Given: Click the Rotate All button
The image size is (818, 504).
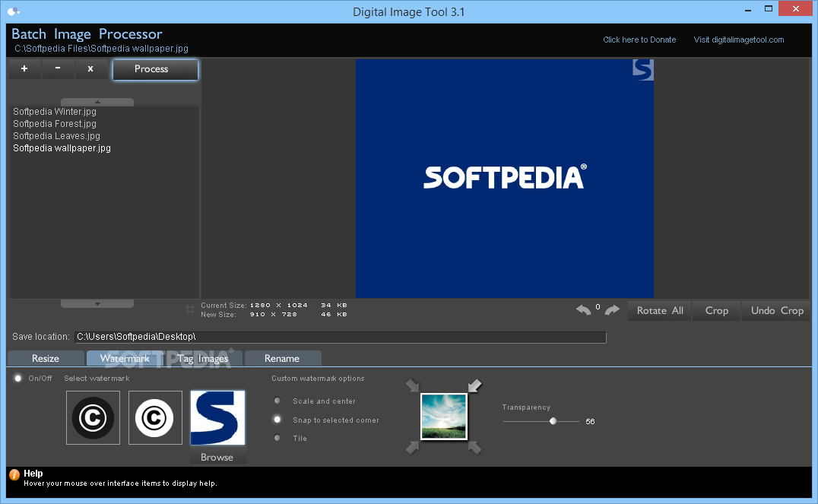Looking at the screenshot, I should 659,310.
